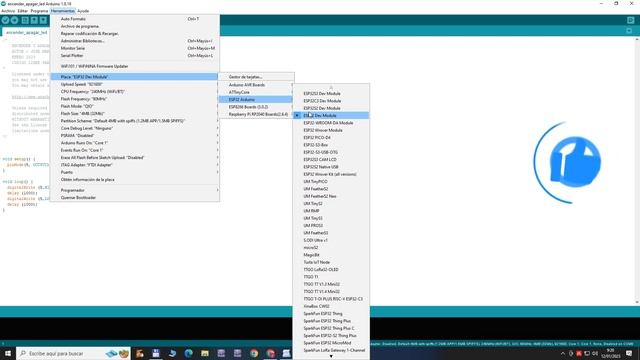The image size is (640, 360).
Task: Expand the Flash Mode submenu
Action: point(135,106)
